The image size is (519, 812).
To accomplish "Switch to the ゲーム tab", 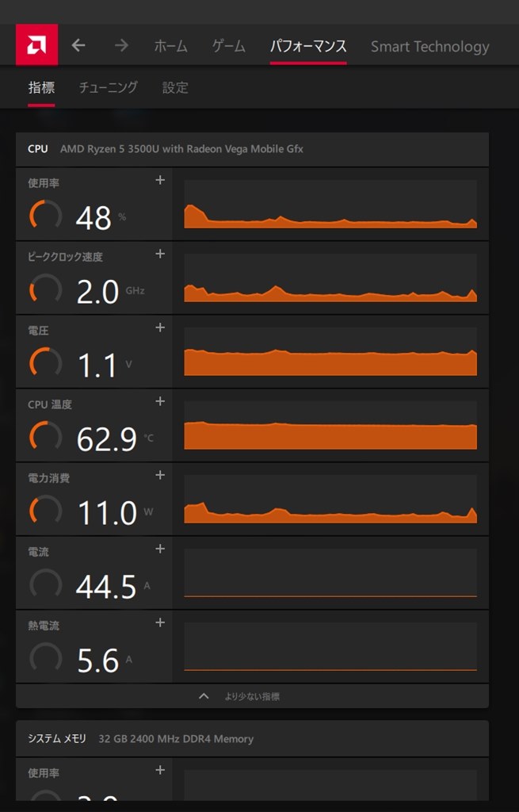I will coord(229,46).
